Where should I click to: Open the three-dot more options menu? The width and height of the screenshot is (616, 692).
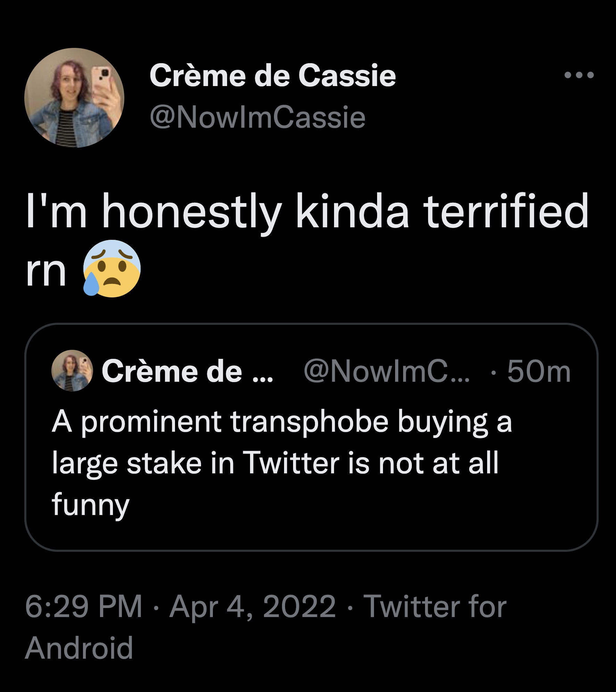point(579,75)
